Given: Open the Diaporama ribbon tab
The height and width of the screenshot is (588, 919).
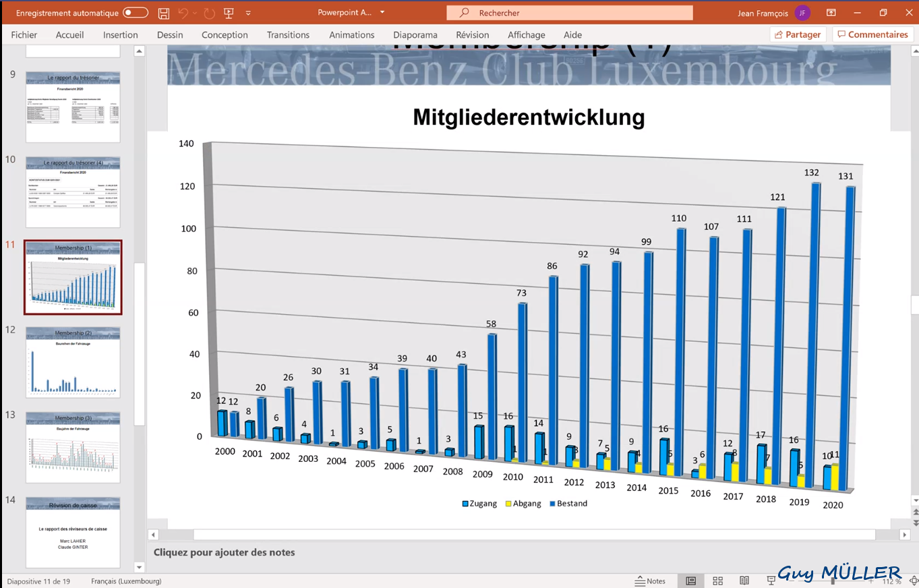Looking at the screenshot, I should coord(415,35).
